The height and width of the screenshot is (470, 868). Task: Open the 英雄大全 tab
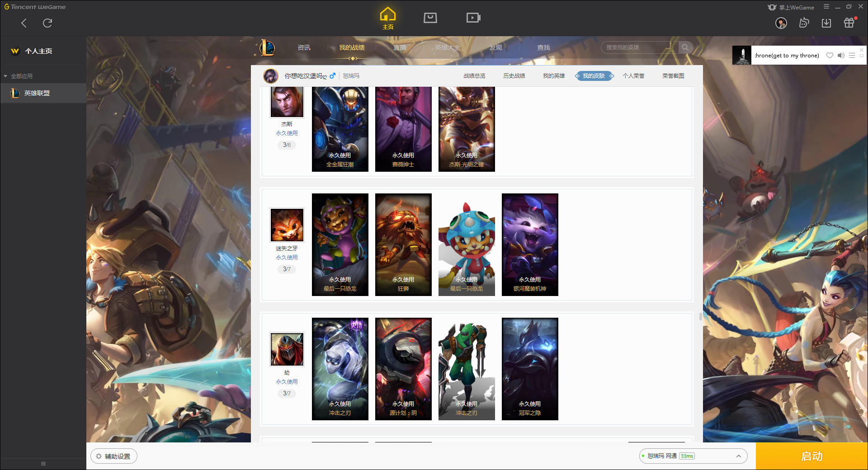448,47
